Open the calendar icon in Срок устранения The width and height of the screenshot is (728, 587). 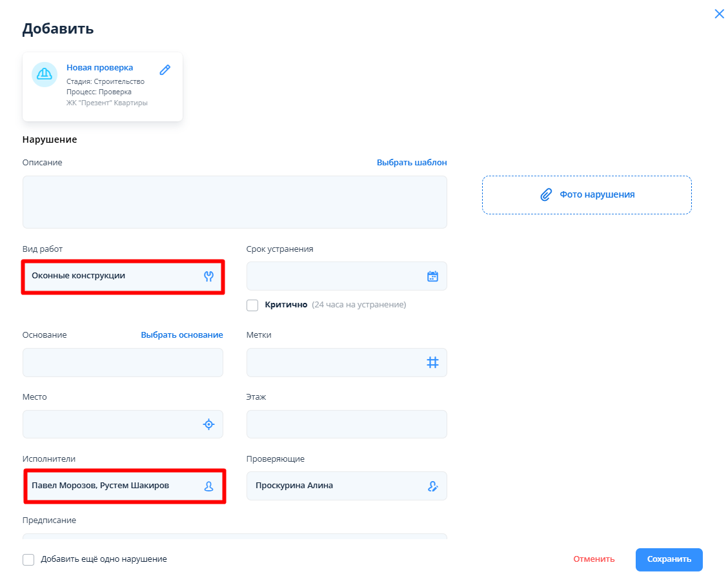click(432, 276)
